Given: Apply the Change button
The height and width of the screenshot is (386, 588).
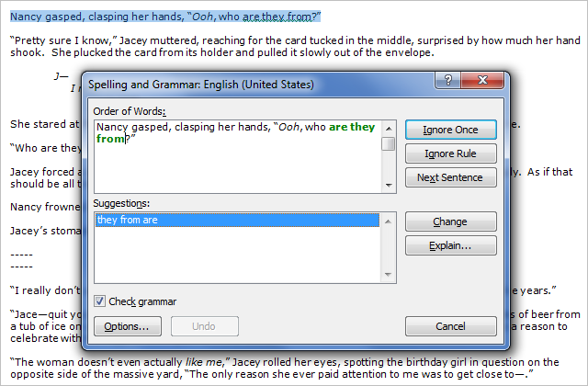Looking at the screenshot, I should tap(451, 221).
